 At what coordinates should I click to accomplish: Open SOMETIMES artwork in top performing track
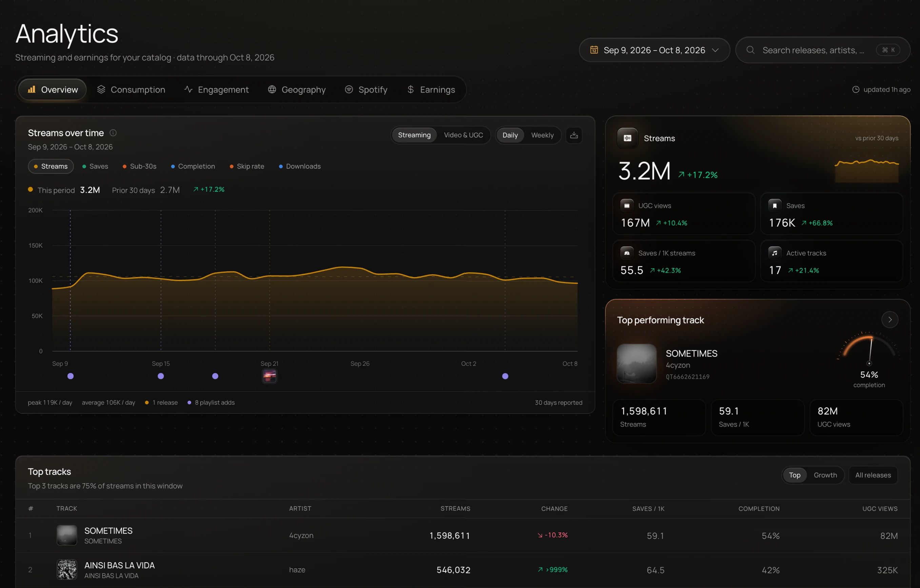tap(637, 363)
